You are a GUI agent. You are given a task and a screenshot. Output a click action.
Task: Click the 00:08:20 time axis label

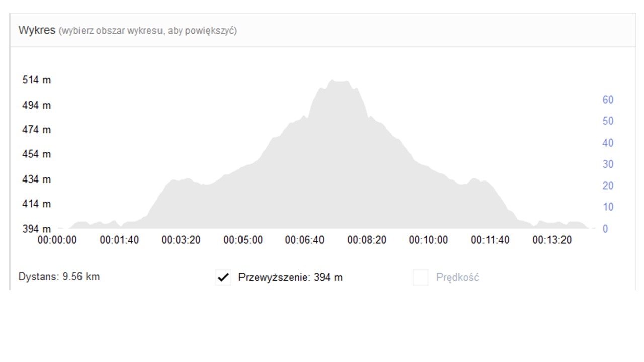pos(367,240)
